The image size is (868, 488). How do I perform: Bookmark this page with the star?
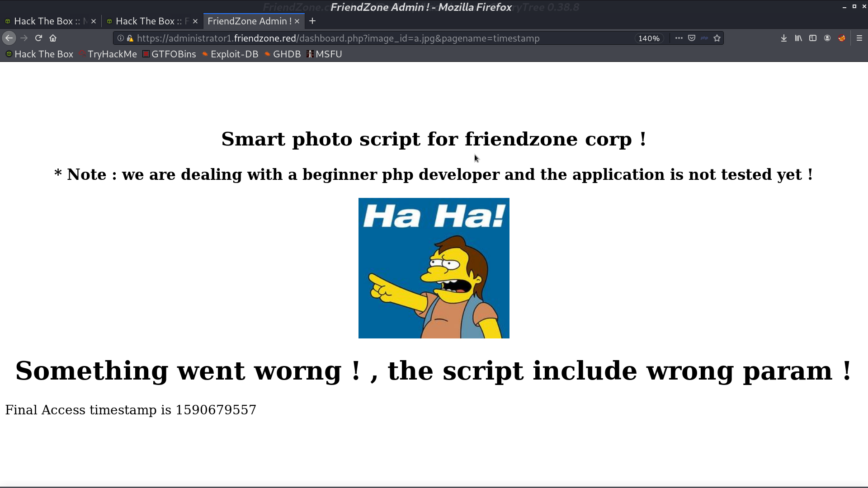[x=717, y=38]
